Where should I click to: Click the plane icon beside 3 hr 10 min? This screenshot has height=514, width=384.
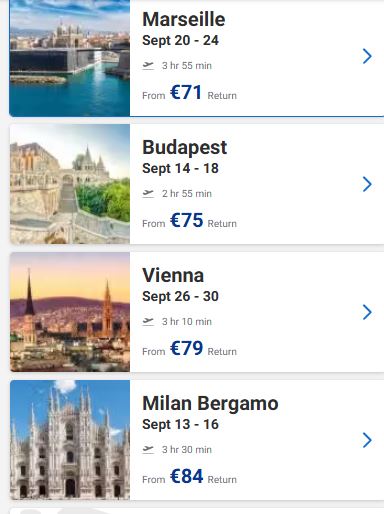pos(148,321)
